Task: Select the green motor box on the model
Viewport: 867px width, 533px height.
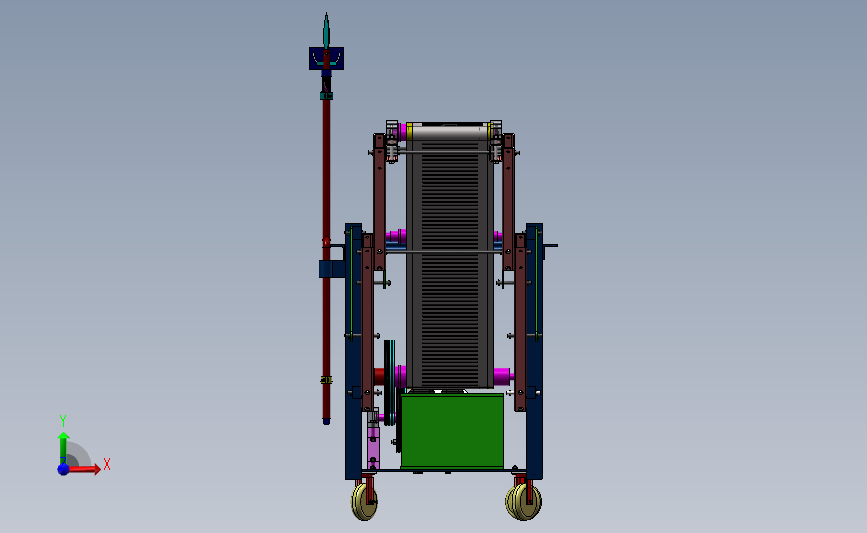Action: coord(452,431)
